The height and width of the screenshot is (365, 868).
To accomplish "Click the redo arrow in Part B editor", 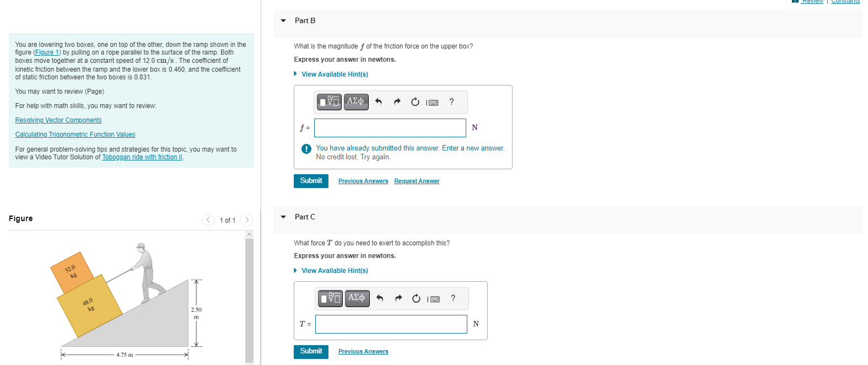I will click(397, 101).
